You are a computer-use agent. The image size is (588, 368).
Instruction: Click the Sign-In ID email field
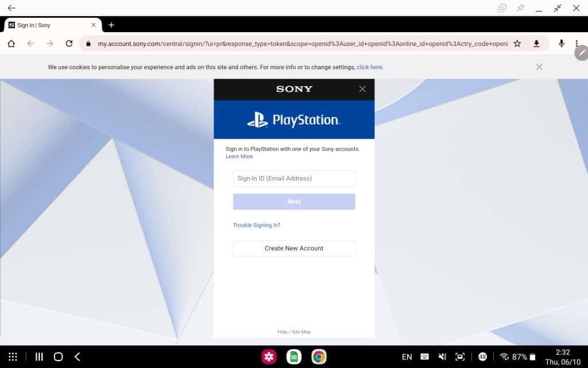(x=293, y=178)
